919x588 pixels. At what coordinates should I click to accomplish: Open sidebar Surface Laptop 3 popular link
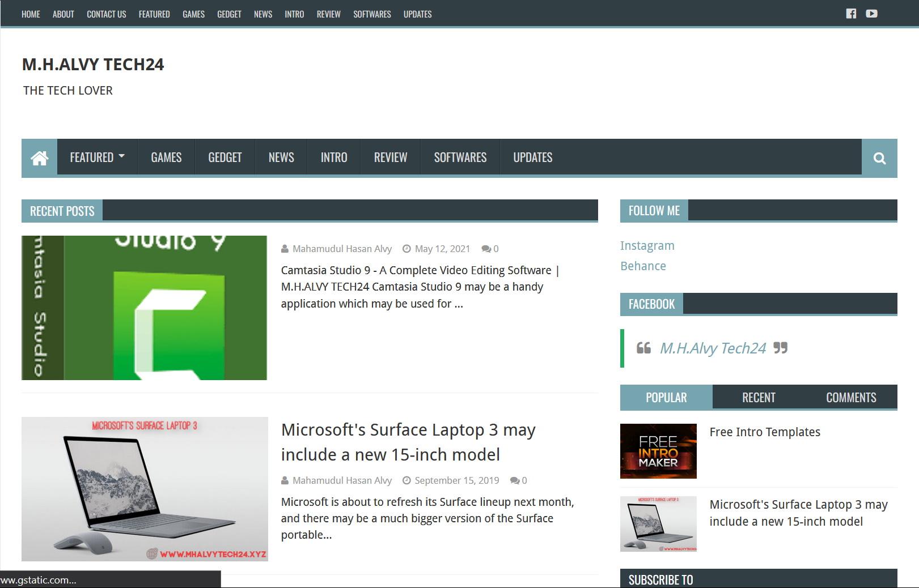tap(798, 513)
